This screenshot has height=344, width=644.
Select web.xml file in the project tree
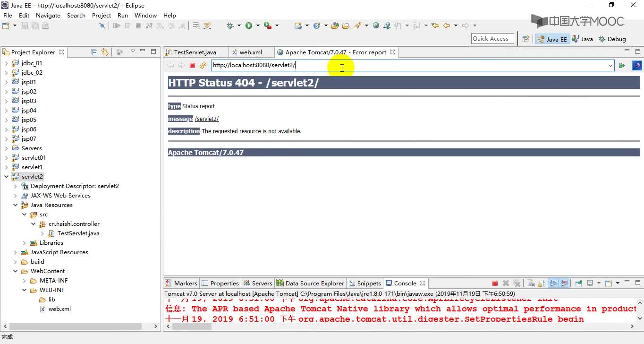[x=55, y=309]
